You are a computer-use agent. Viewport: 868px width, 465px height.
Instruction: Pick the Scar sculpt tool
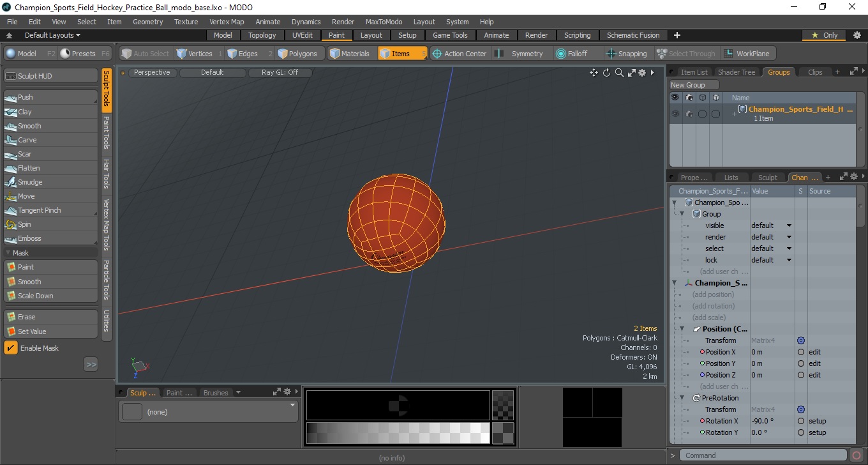[51, 154]
